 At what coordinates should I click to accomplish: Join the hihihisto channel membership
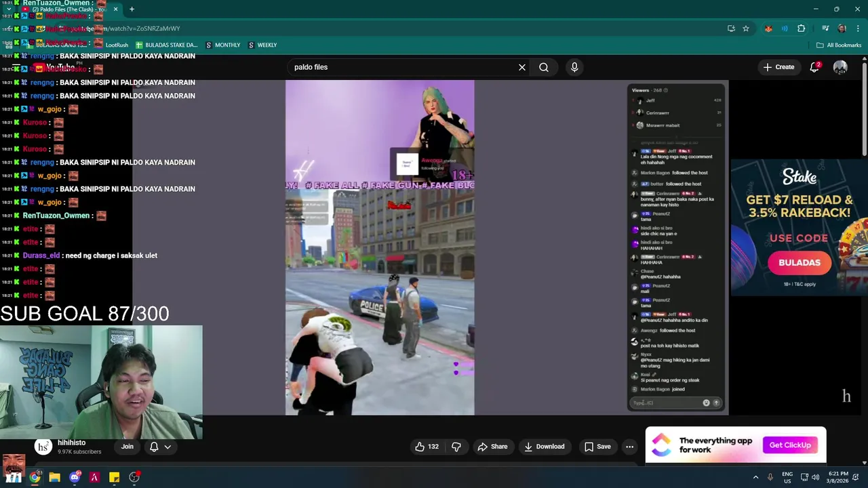point(127,447)
